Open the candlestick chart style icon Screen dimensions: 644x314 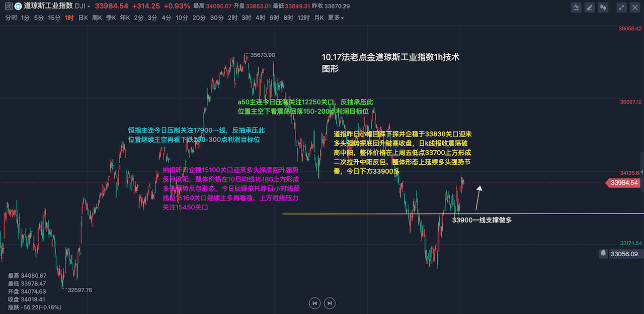pos(603,7)
